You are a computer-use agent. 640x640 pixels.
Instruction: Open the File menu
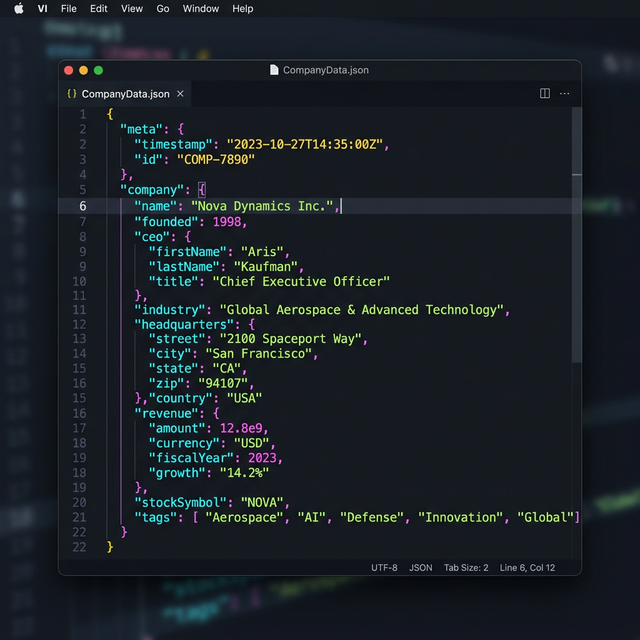click(x=69, y=9)
